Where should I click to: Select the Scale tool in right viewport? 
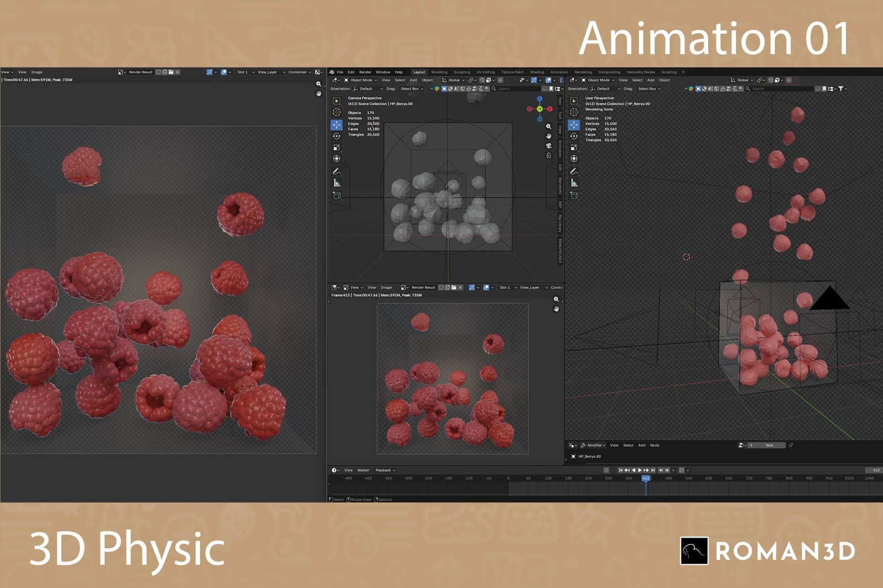coord(574,148)
